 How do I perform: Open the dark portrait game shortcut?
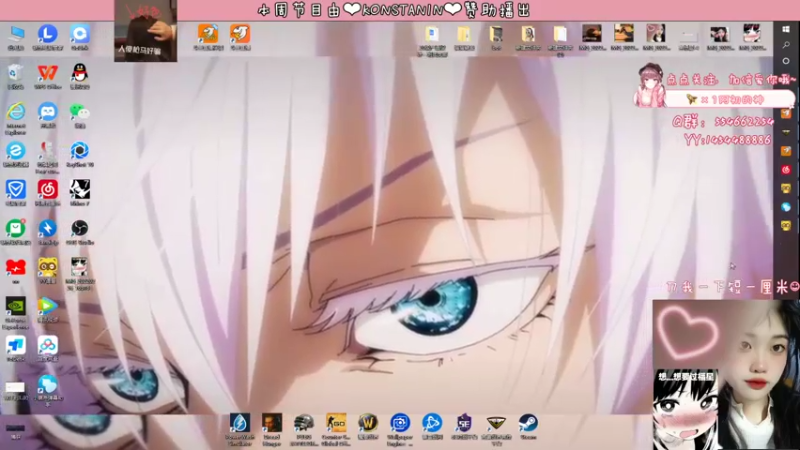[x=272, y=423]
